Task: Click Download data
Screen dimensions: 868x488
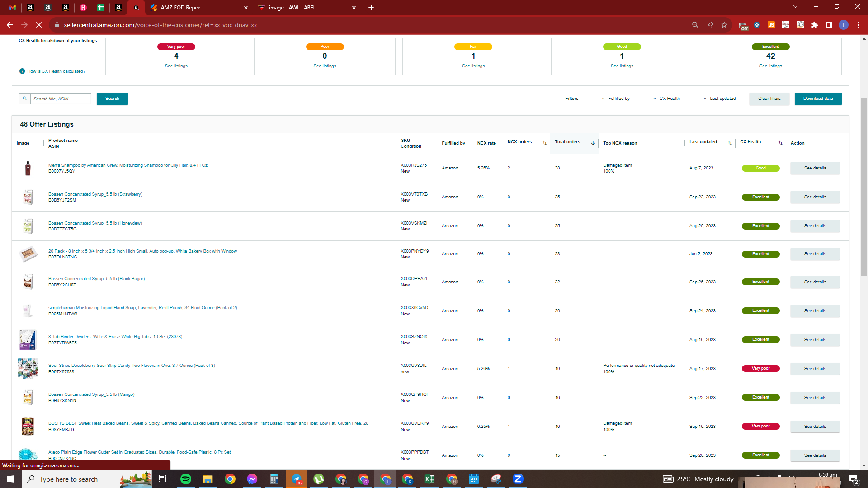Action: tap(818, 99)
